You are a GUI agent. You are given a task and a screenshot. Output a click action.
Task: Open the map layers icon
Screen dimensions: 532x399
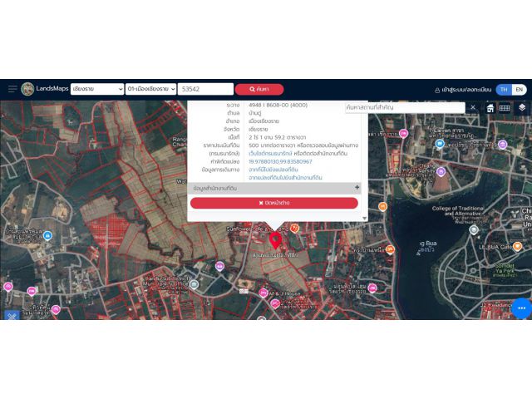[521, 107]
